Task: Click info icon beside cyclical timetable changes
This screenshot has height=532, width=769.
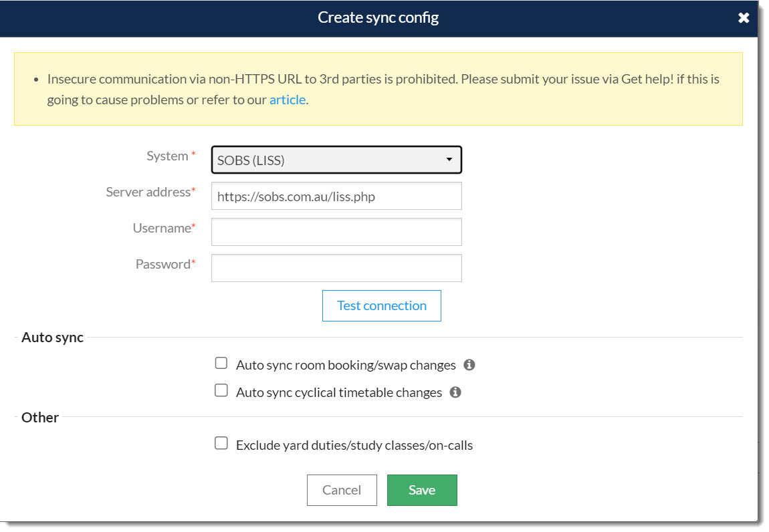Action: pos(455,392)
